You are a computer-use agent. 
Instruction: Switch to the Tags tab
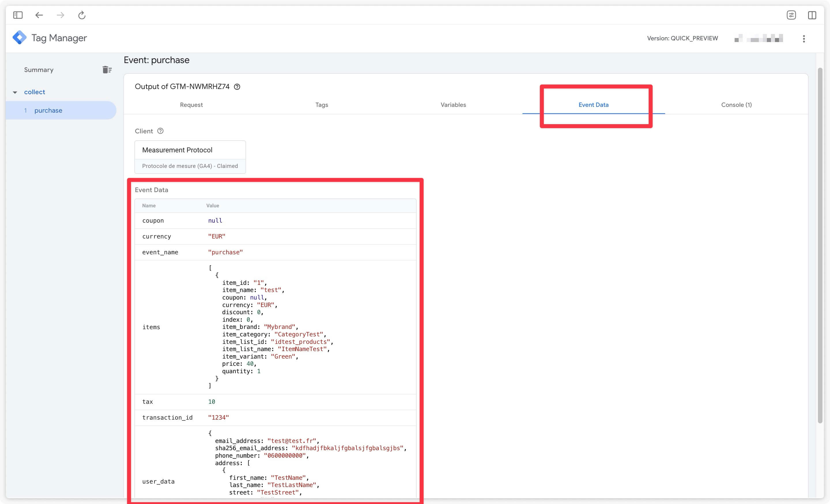tap(322, 105)
